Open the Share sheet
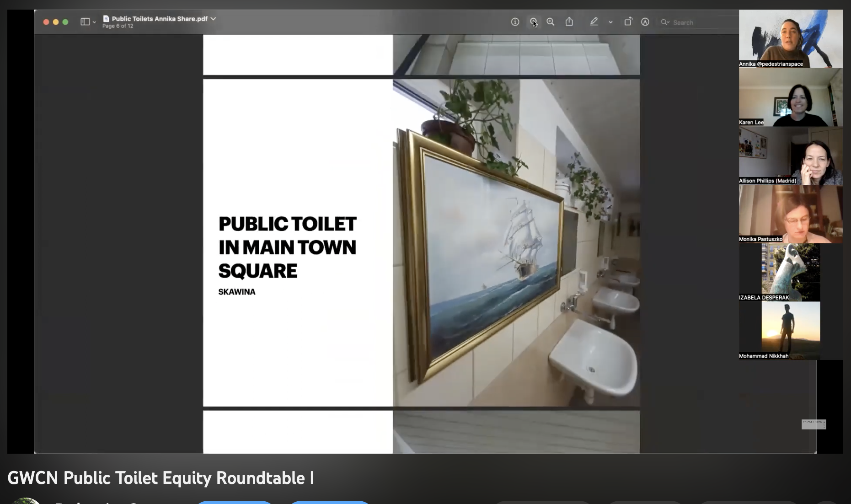 click(x=570, y=21)
